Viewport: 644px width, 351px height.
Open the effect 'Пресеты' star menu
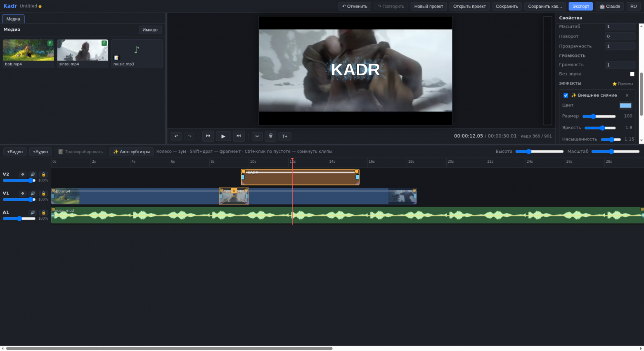tap(623, 84)
